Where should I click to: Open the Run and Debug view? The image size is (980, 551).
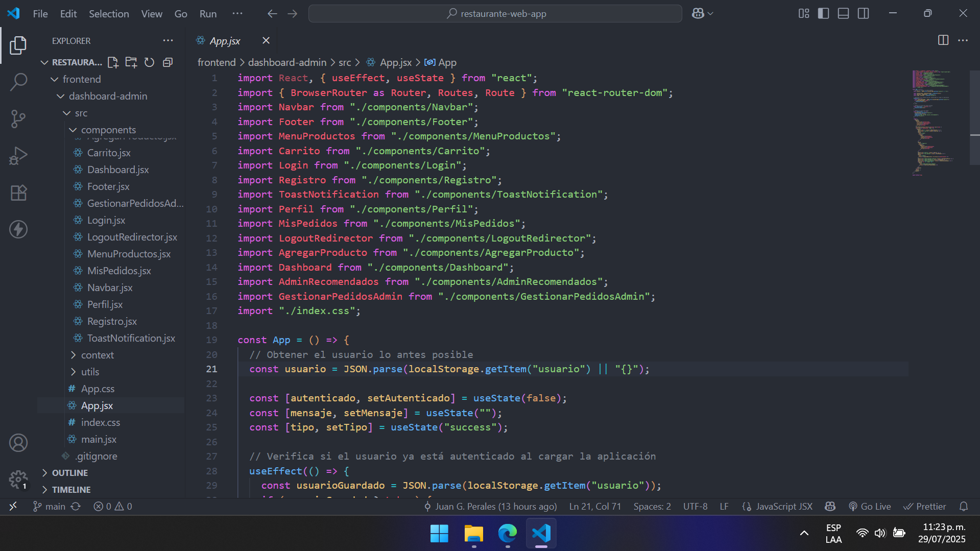click(x=18, y=156)
